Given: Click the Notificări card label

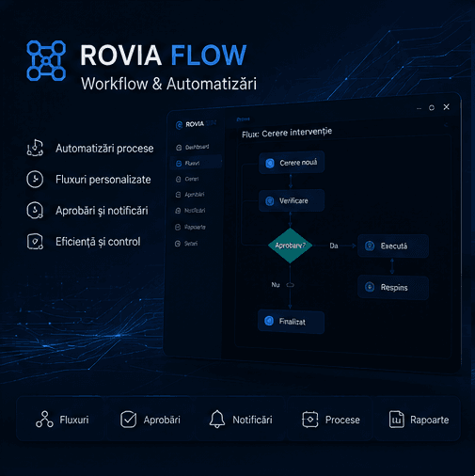Looking at the screenshot, I should coord(252,420).
